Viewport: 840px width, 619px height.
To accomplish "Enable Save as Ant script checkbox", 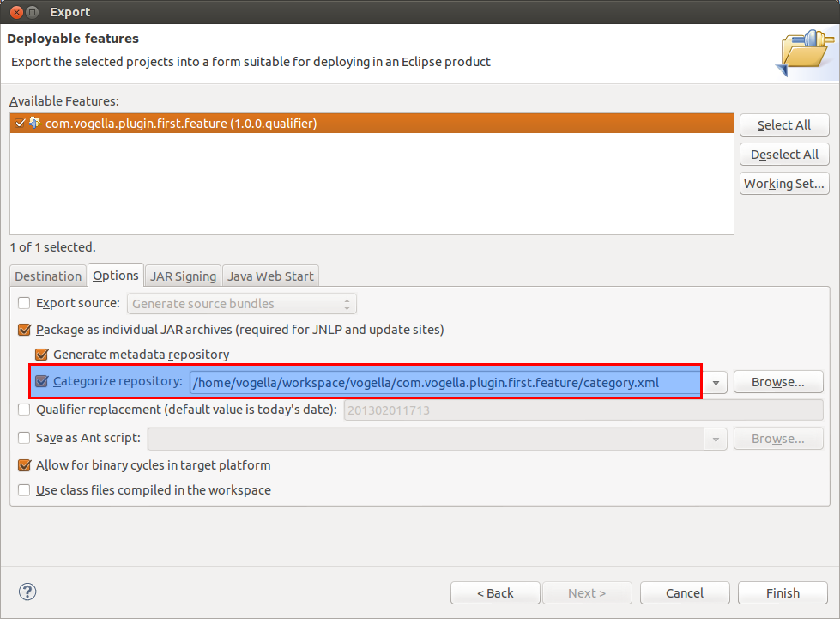I will click(x=24, y=438).
